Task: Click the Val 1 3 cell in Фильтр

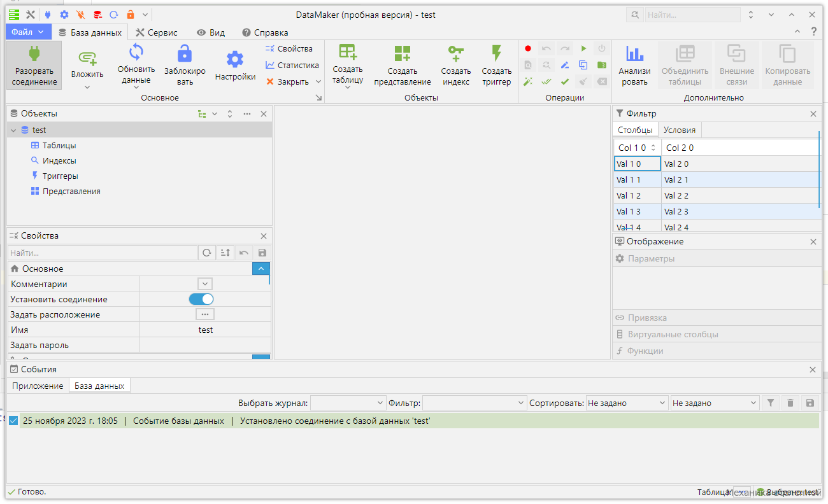Action: 638,211
